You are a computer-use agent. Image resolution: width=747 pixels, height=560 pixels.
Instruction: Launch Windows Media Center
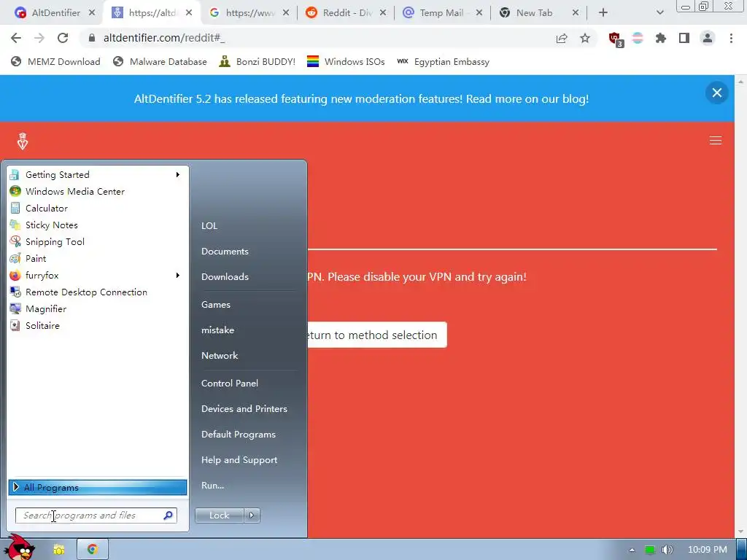point(97,192)
